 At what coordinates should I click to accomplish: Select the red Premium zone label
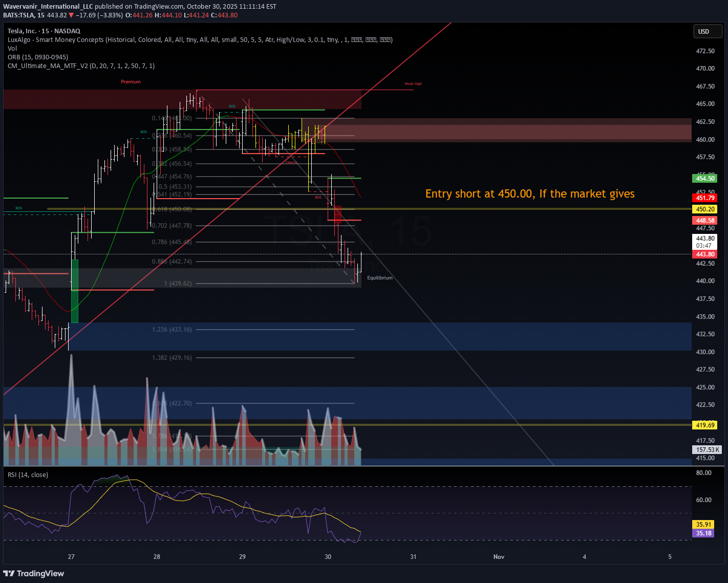[131, 82]
